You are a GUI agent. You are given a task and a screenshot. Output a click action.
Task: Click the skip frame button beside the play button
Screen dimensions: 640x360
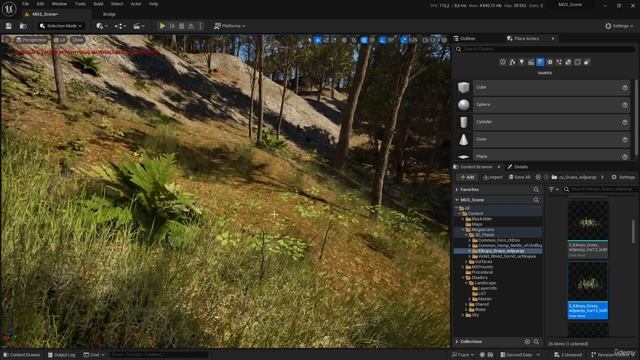click(x=172, y=26)
